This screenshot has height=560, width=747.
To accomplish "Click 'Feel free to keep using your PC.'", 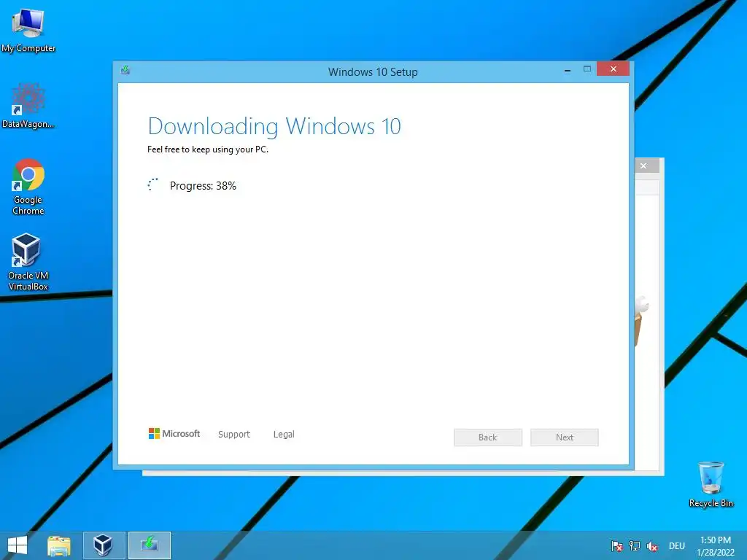I will pyautogui.click(x=208, y=149).
